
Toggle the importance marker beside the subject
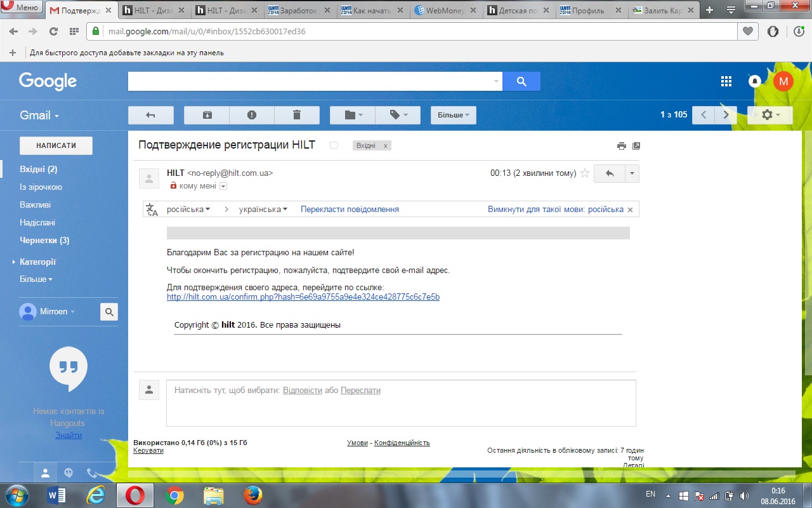334,145
